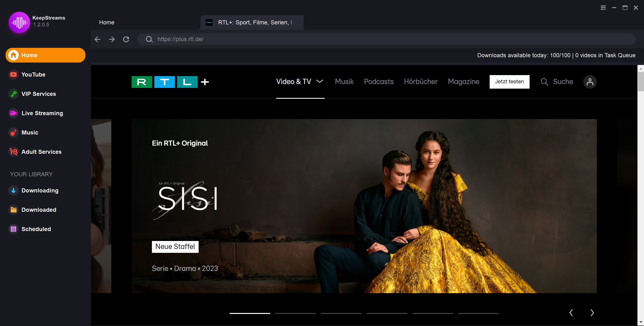The width and height of the screenshot is (644, 326).
Task: Open the Music section in sidebar
Action: tap(30, 133)
